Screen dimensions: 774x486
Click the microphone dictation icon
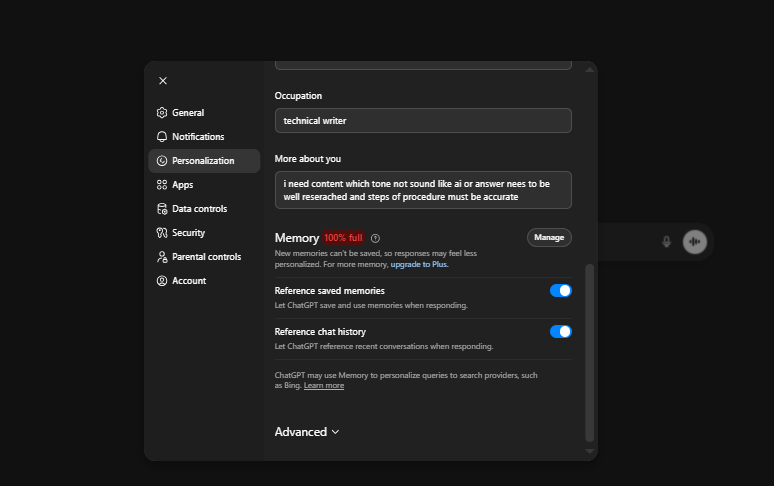[666, 241]
